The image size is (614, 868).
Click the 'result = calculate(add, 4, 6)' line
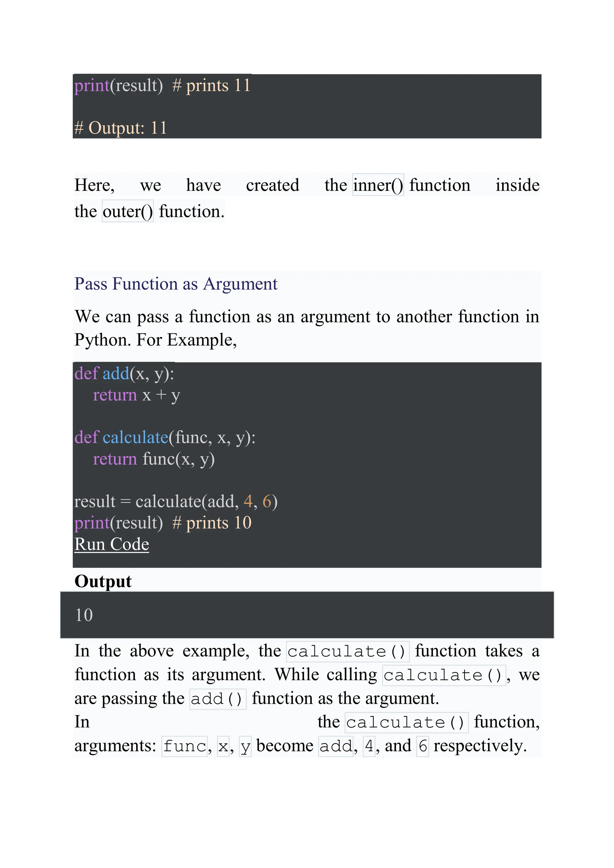coord(176,501)
